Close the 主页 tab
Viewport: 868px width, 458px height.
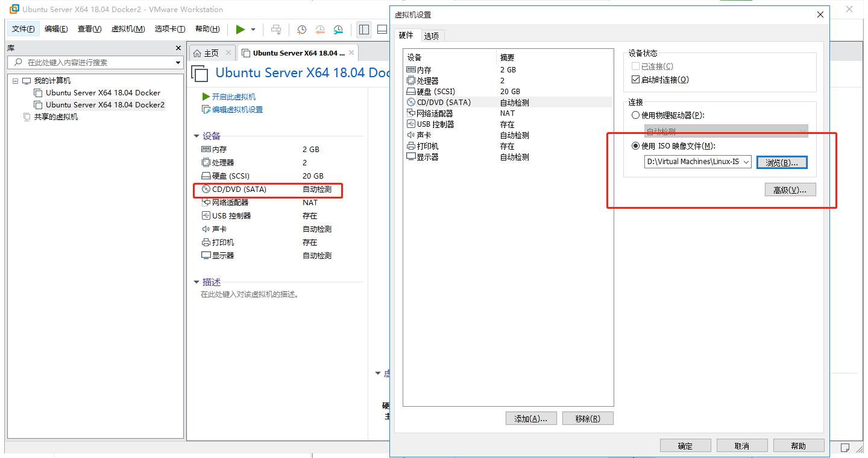(228, 53)
